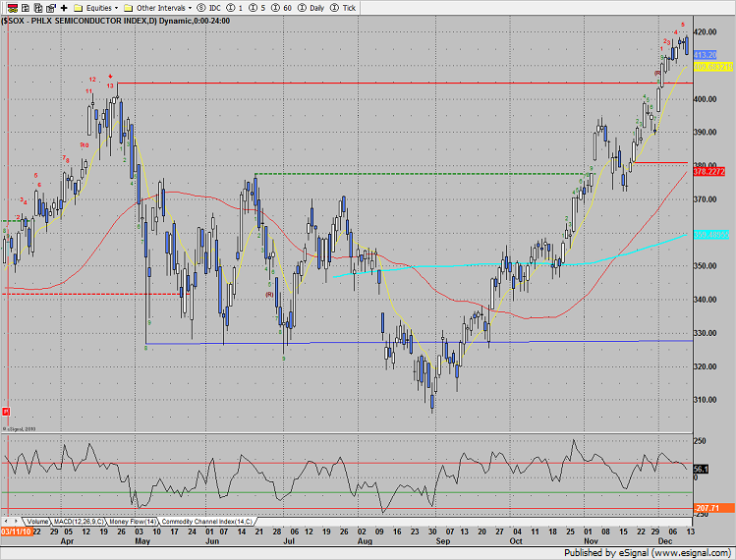Click the red 378.2272 moving average label
Viewport: 736px width, 560px height.
tap(708, 172)
